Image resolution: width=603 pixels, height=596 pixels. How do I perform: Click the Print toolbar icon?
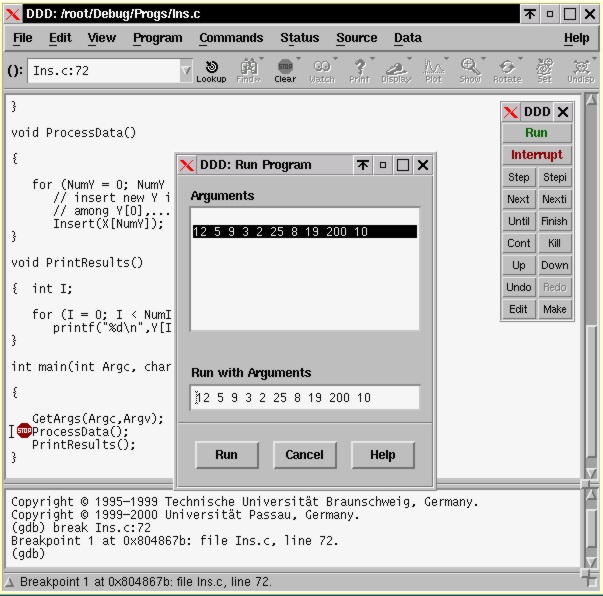[359, 70]
